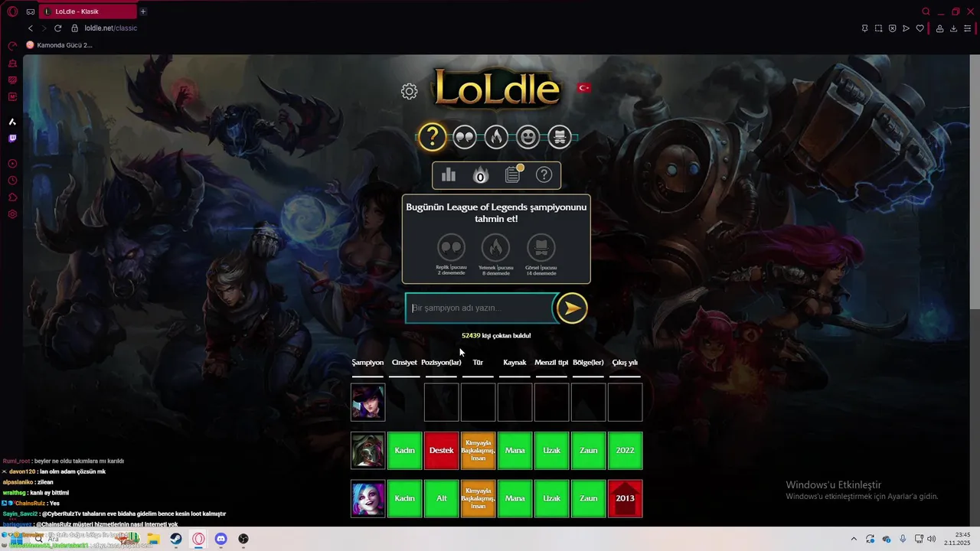This screenshot has height=551, width=980.
Task: Open the browser downloads panel
Action: click(953, 28)
